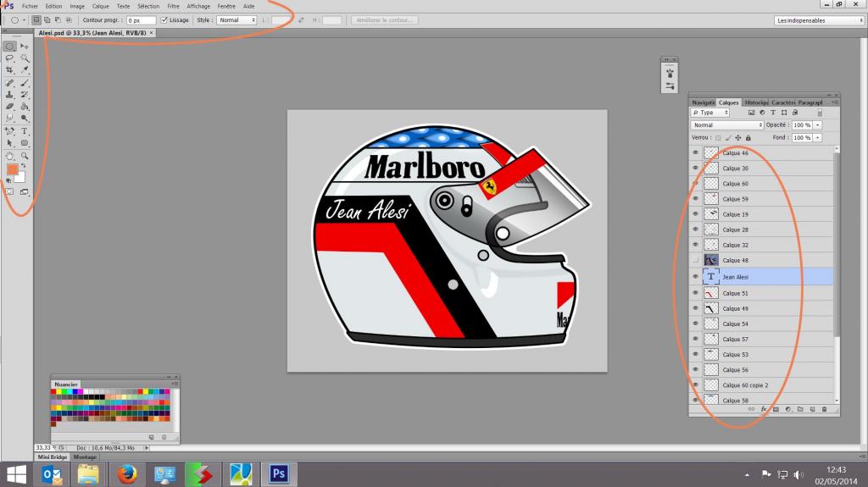Switch to the Navigation panel tab
This screenshot has width=868, height=487.
tap(703, 102)
